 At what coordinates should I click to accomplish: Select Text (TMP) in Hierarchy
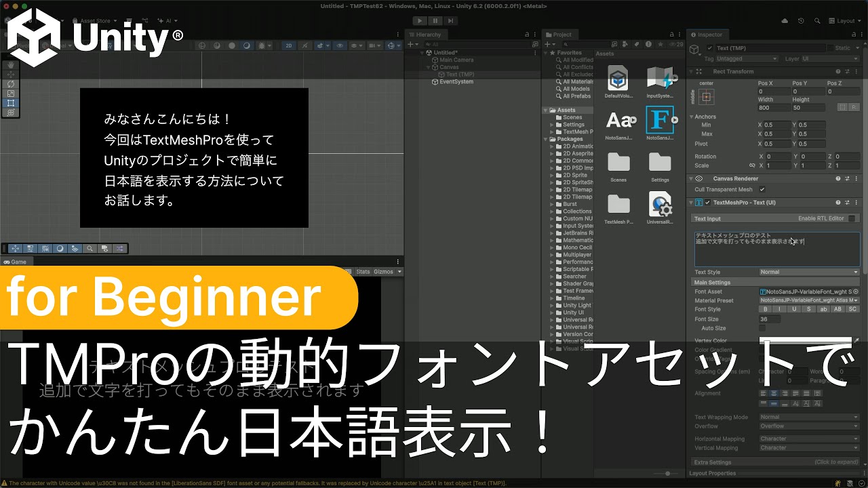[460, 75]
